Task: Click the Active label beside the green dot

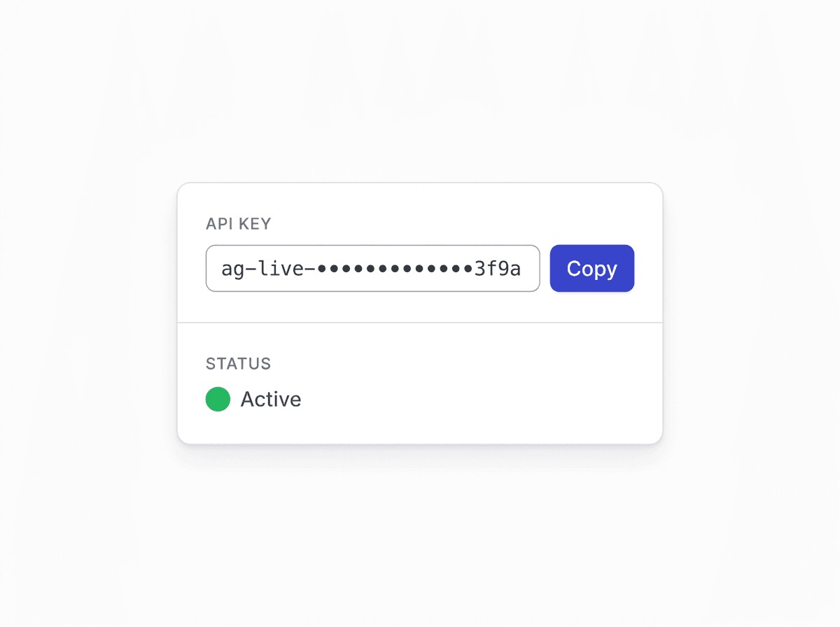Action: pos(271,400)
